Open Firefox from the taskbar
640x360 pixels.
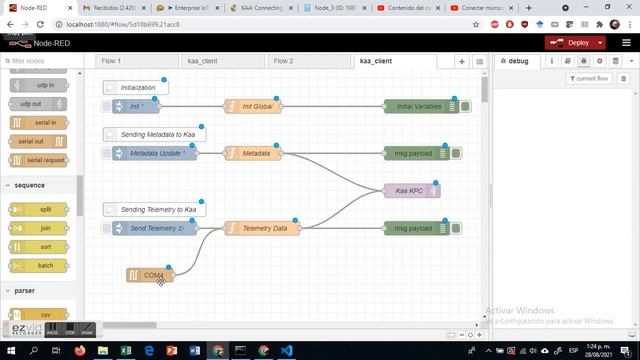(80, 351)
